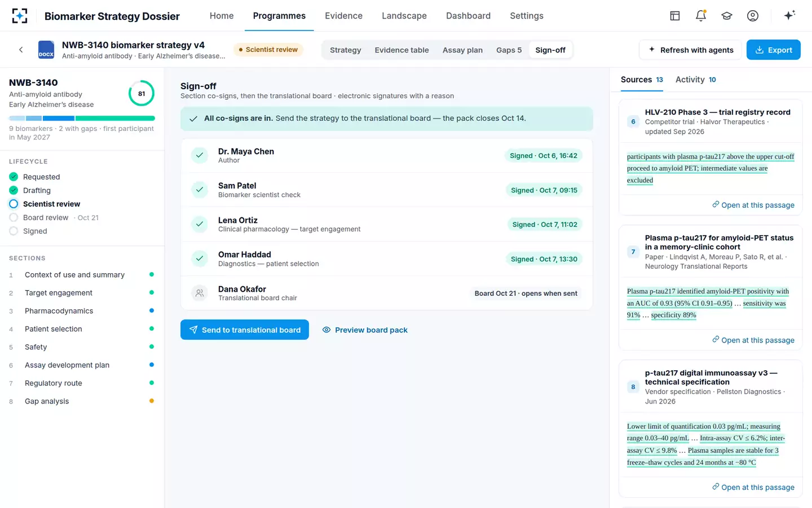Switch to the Gaps 5 tab
This screenshot has width=812, height=508.
(509, 50)
